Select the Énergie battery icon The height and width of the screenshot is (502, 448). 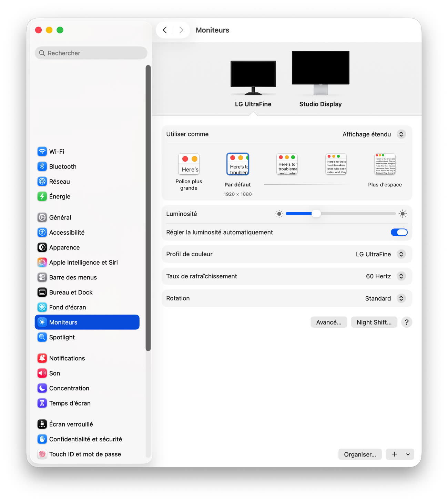pos(42,196)
